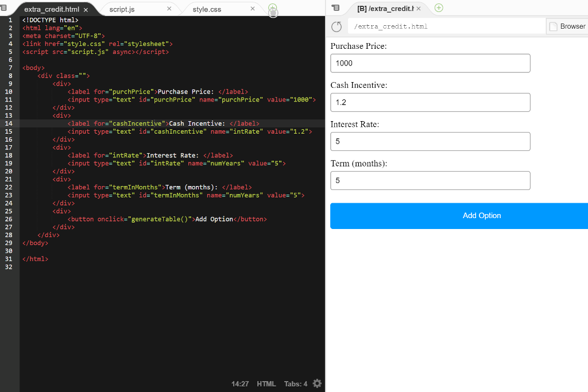This screenshot has width=588, height=392.
Task: Click the HTML language indicator
Action: tap(266, 383)
